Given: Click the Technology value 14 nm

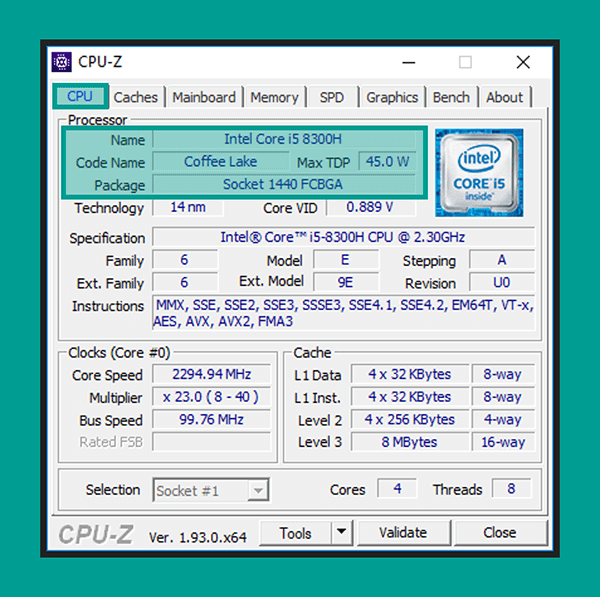Looking at the screenshot, I should 188,207.
